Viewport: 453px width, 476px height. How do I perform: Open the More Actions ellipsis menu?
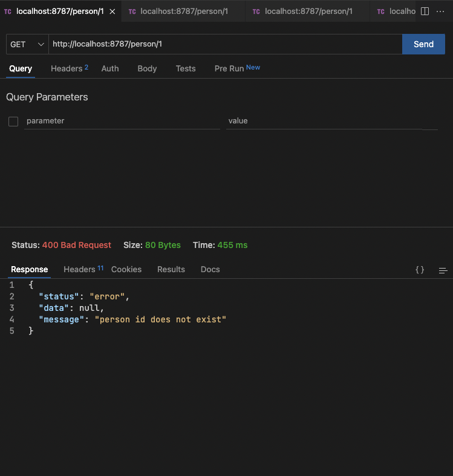pos(440,11)
